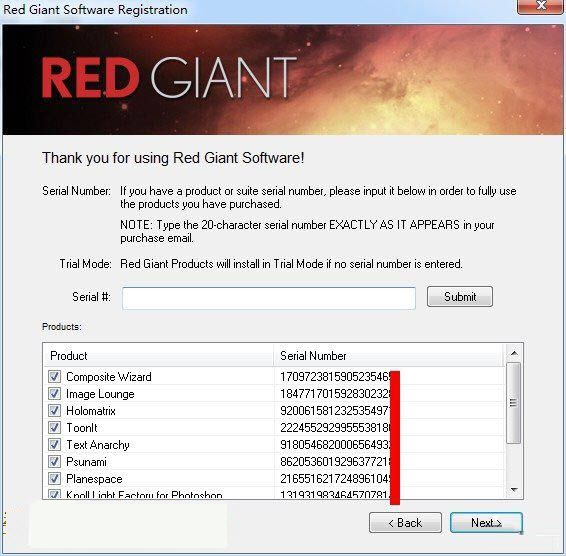Uncheck the Psunami checkbox
The image size is (566, 556).
coord(54,461)
